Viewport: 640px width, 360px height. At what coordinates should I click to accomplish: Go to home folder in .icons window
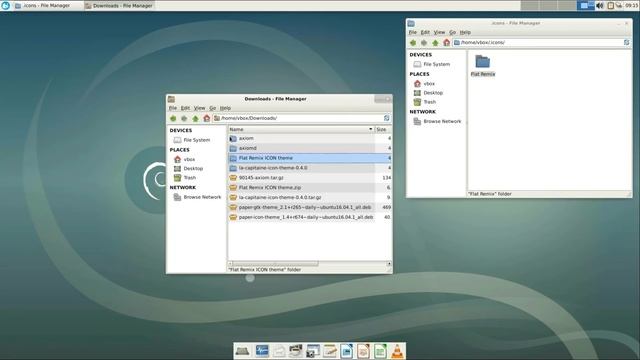[x=447, y=43]
